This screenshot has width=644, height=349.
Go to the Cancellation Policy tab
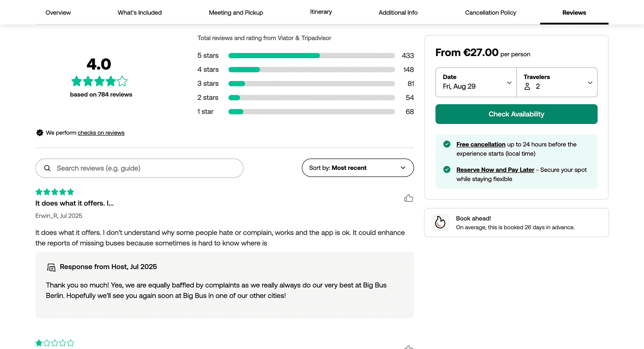(x=490, y=13)
